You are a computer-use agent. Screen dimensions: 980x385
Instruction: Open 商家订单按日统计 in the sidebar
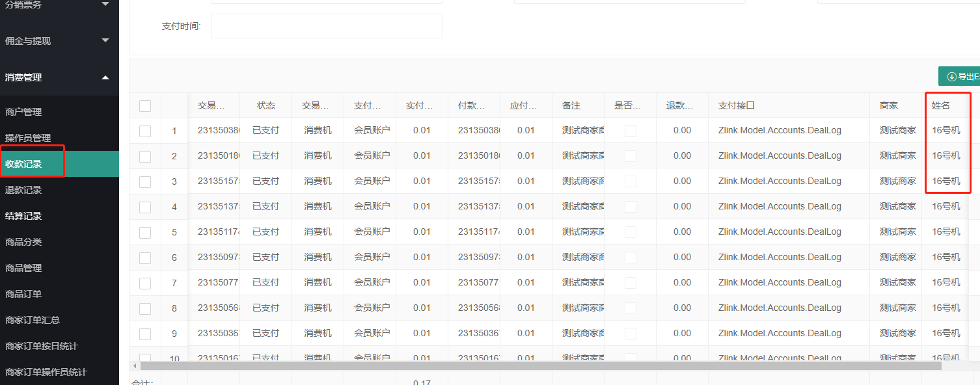42,346
